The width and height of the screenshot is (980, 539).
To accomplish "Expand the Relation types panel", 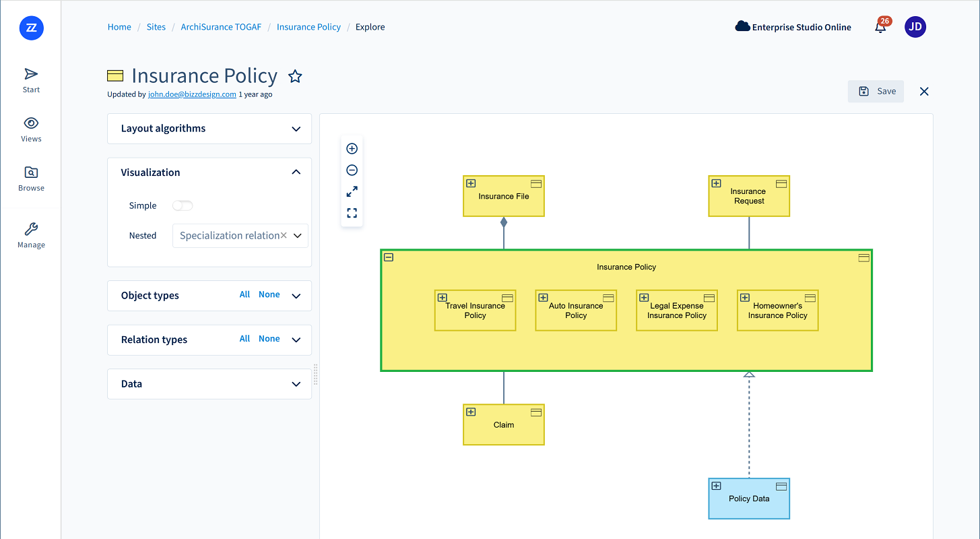I will [x=296, y=340].
